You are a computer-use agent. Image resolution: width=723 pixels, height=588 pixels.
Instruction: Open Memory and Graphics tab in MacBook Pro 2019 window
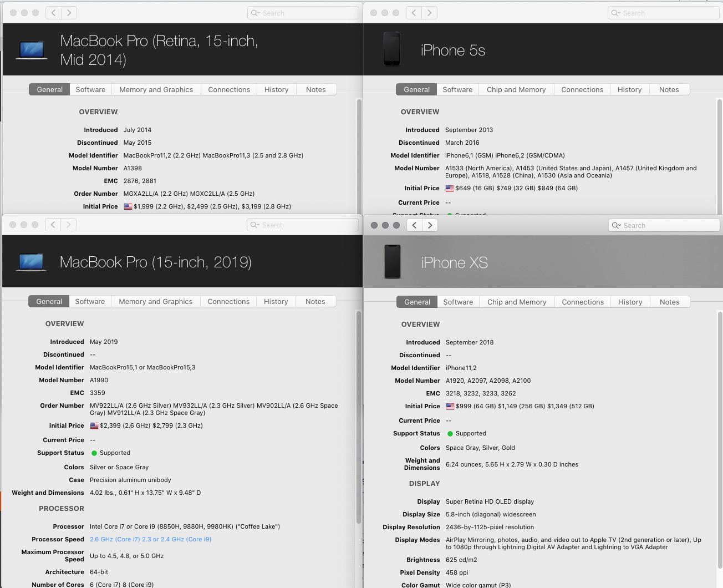coord(156,301)
